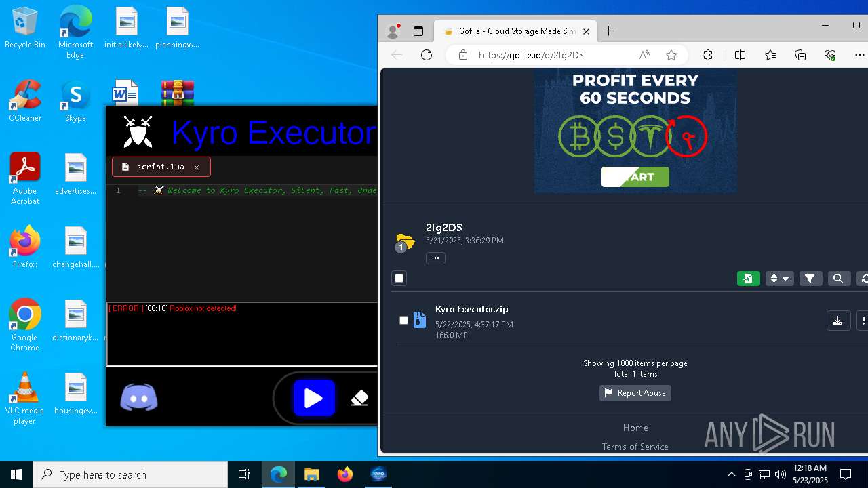This screenshot has height=488, width=868.
Task: Open a new tab in Edge
Action: click(609, 30)
